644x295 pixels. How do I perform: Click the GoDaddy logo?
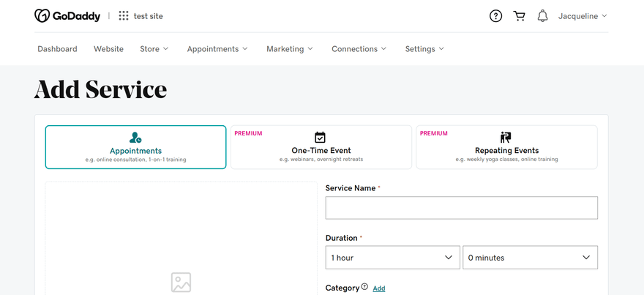(67, 16)
